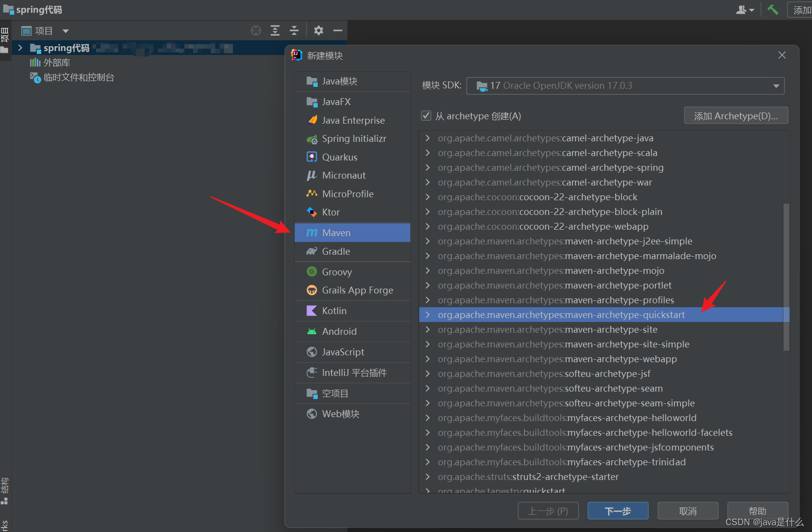Click the Grails App Forge icon
812x532 pixels.
312,290
